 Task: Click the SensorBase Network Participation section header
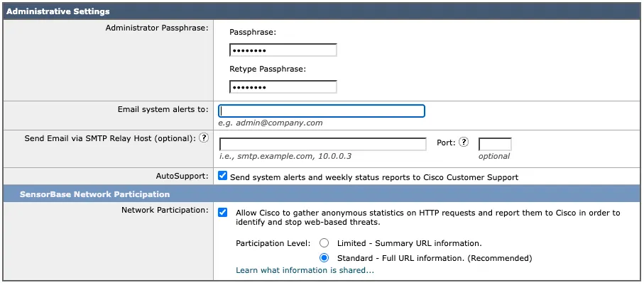94,194
